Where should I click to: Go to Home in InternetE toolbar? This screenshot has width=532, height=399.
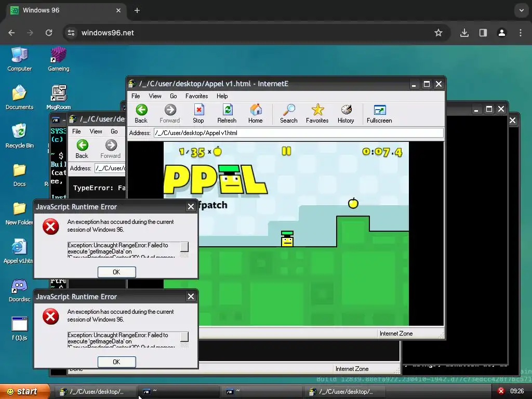256,114
